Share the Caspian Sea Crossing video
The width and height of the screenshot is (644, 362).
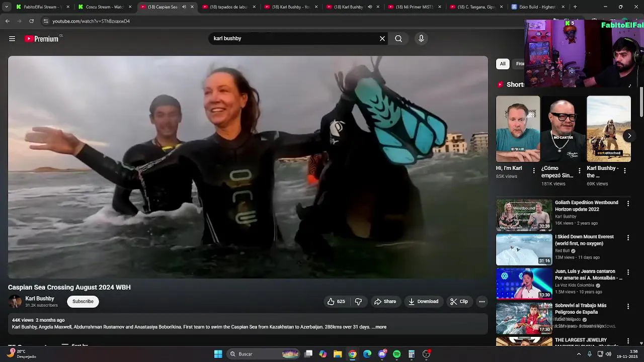pyautogui.click(x=385, y=302)
